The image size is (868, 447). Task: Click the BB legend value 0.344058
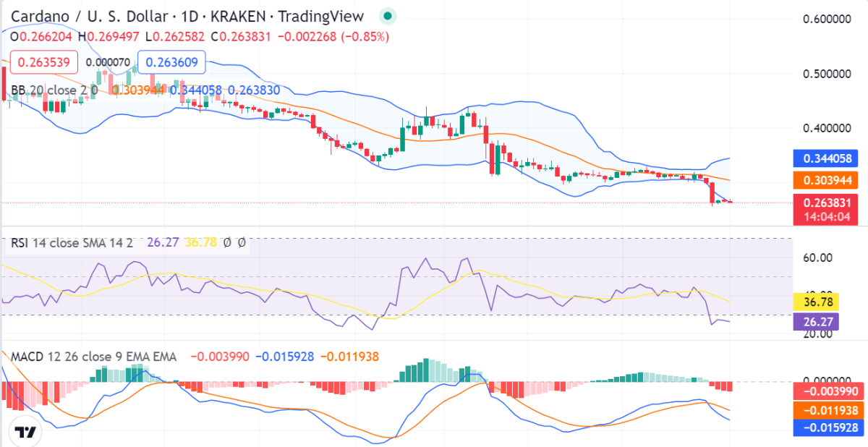pyautogui.click(x=195, y=91)
